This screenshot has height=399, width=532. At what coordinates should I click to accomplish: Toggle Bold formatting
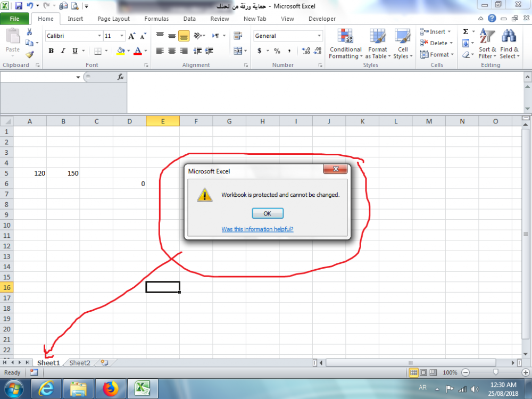(x=51, y=51)
